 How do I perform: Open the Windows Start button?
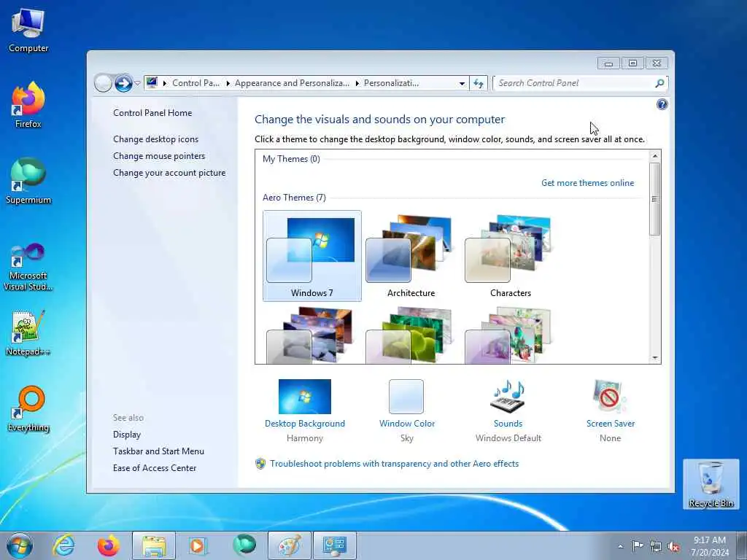[x=20, y=545]
